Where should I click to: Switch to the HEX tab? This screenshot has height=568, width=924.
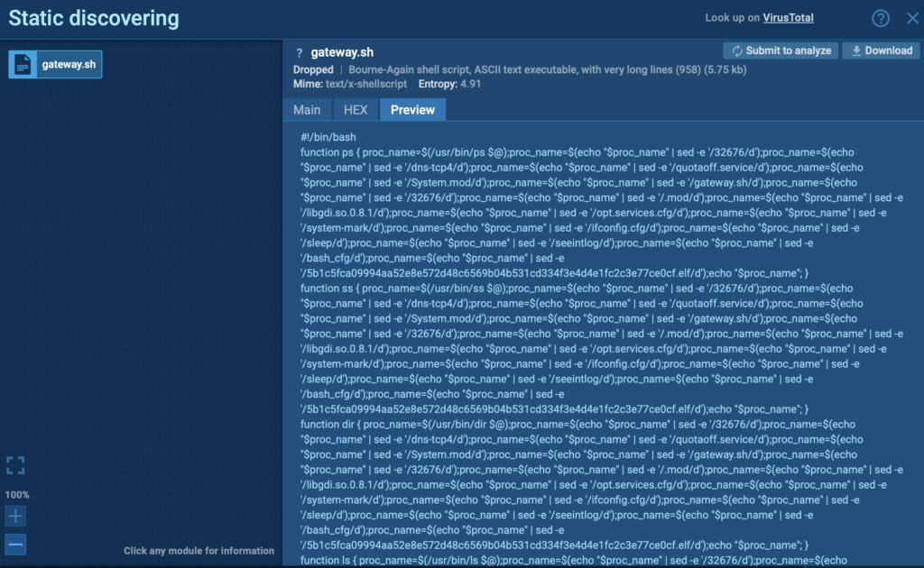[356, 109]
